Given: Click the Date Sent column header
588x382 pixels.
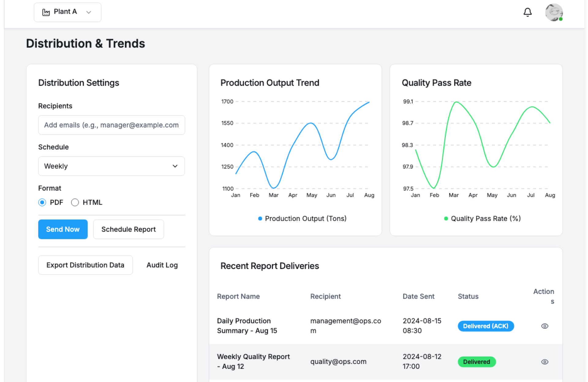Looking at the screenshot, I should point(418,296).
